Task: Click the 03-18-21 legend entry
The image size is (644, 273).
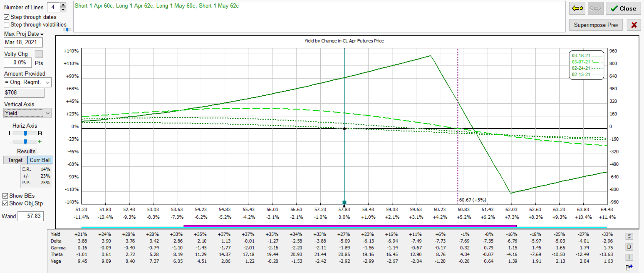Action: [x=587, y=55]
